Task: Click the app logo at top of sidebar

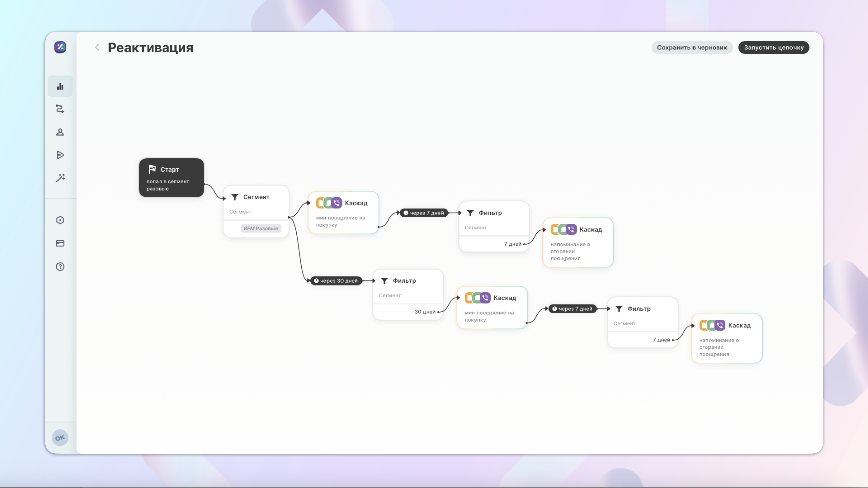Action: [60, 47]
